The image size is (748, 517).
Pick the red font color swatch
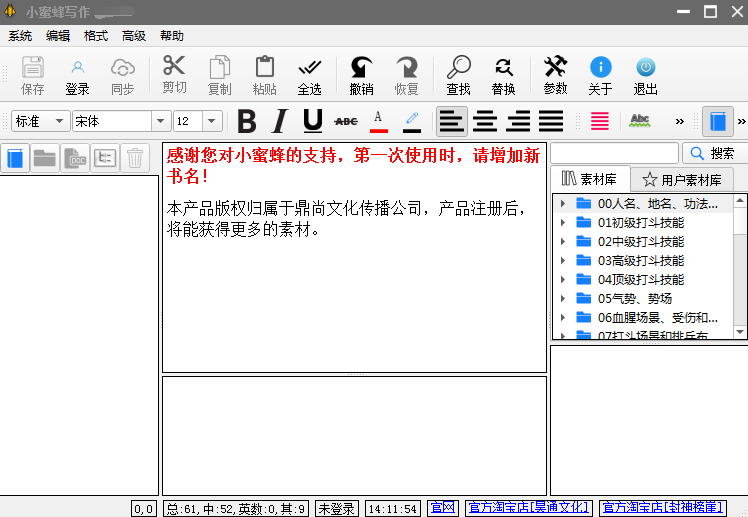click(378, 121)
